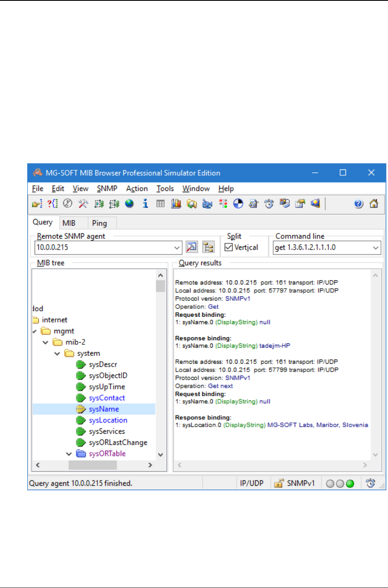The width and height of the screenshot is (388, 588).
Task: Click the alarm clock icon in status bar
Action: click(371, 483)
